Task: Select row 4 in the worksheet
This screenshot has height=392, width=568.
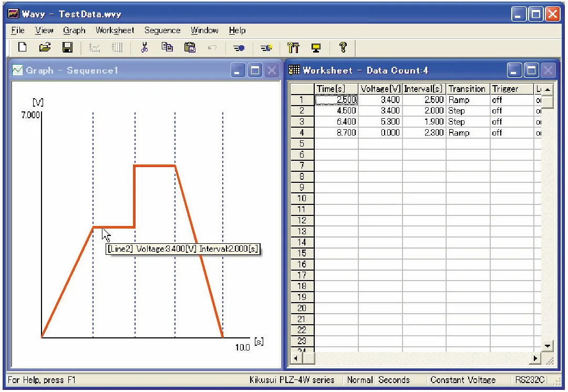Action: point(302,132)
